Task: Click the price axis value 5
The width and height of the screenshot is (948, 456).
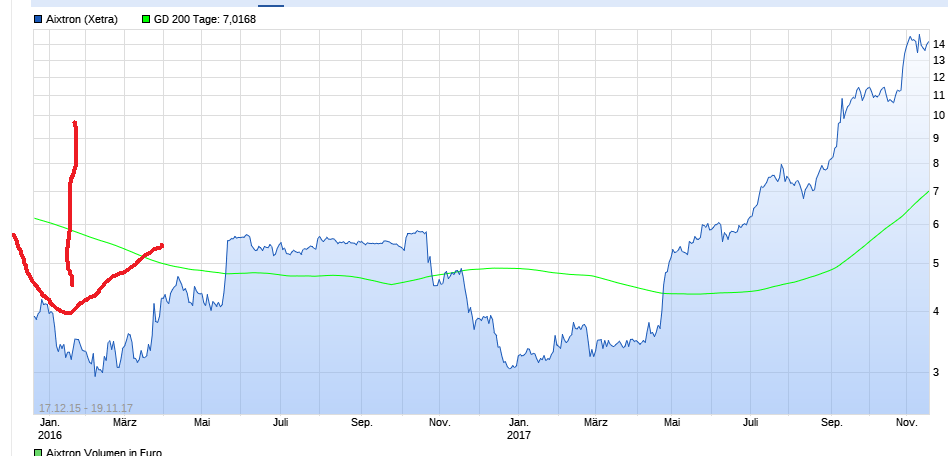Action: pos(937,264)
